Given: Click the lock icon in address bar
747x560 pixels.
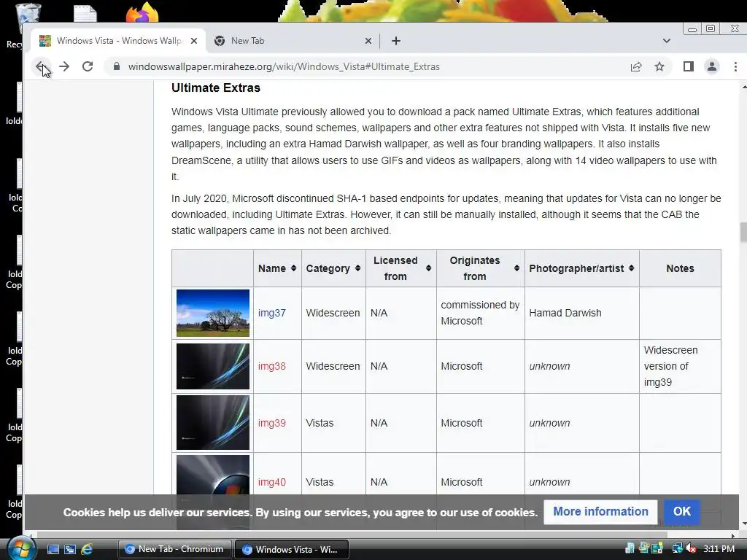Looking at the screenshot, I should click(116, 66).
